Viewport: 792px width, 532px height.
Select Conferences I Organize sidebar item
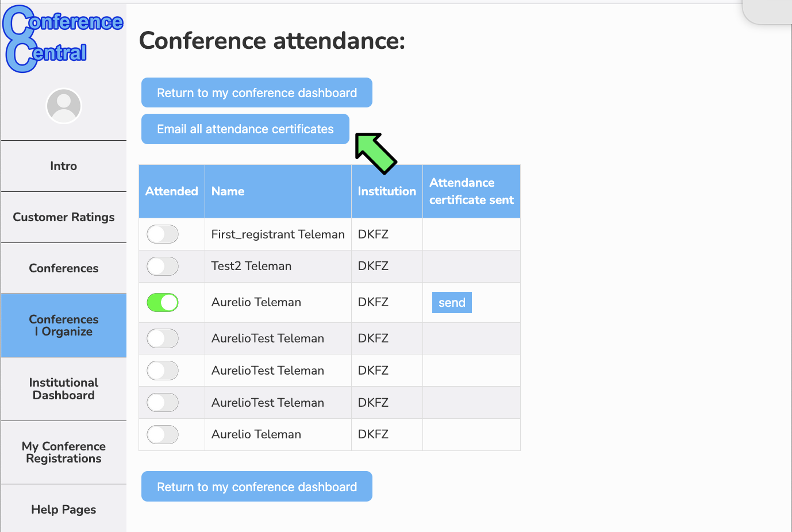(x=64, y=326)
